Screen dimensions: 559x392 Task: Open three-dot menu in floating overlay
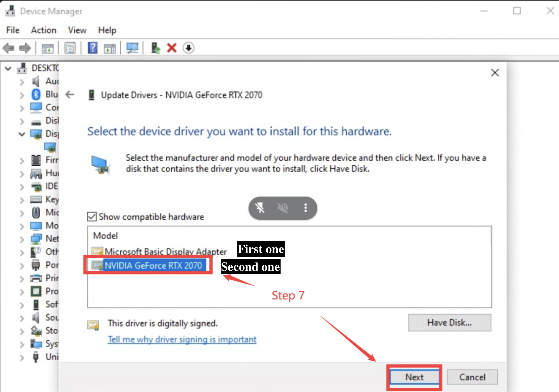[305, 208]
